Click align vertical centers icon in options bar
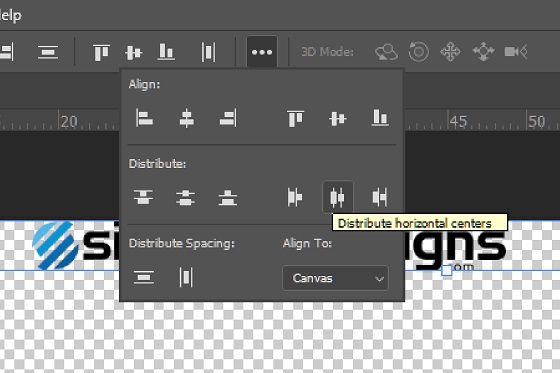 pyautogui.click(x=134, y=52)
